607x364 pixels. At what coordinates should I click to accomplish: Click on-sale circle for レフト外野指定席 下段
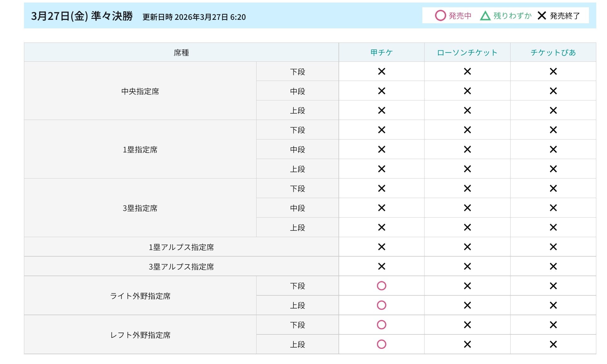[381, 325]
